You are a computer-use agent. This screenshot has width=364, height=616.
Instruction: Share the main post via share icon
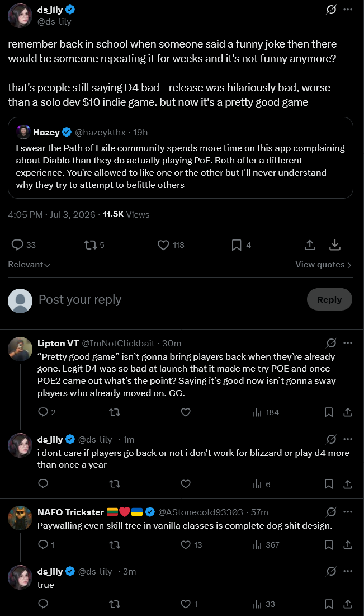tap(310, 245)
